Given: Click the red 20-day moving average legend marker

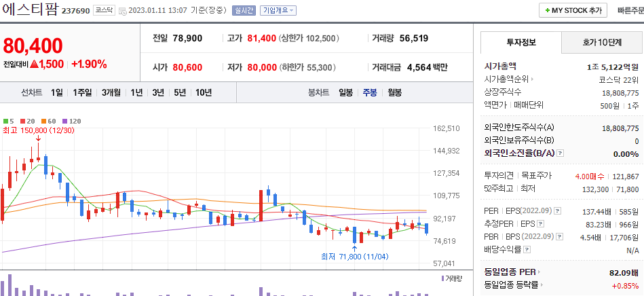Looking at the screenshot, I should (x=22, y=122).
